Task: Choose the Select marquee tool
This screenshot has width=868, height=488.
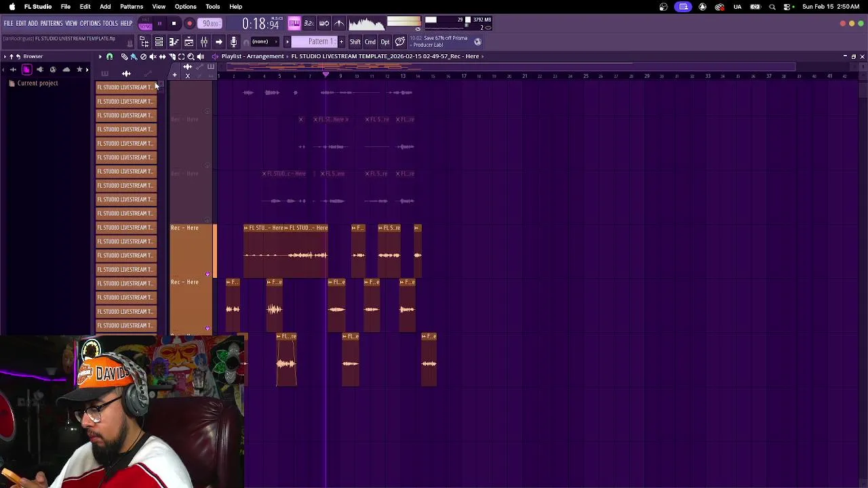Action: coord(181,56)
